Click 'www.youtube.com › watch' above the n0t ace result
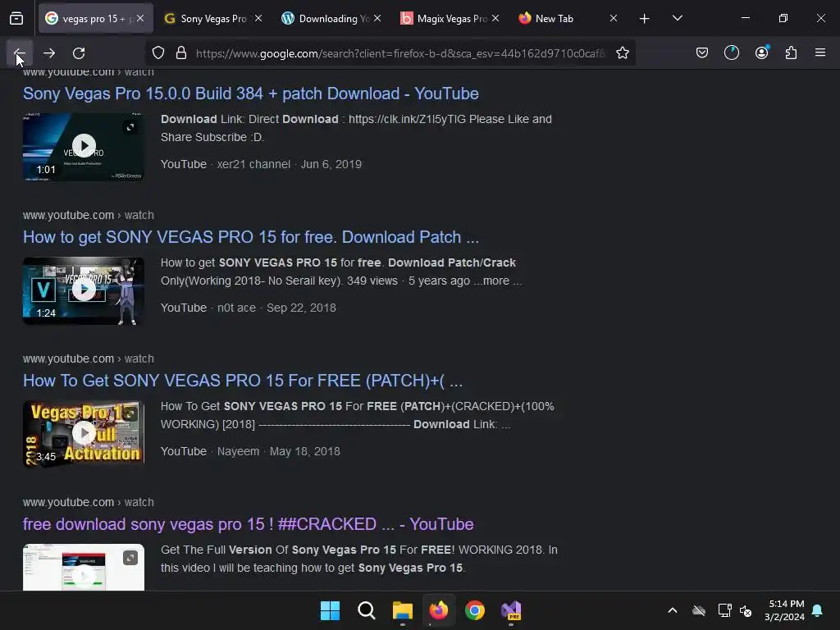The image size is (840, 630). click(x=89, y=216)
